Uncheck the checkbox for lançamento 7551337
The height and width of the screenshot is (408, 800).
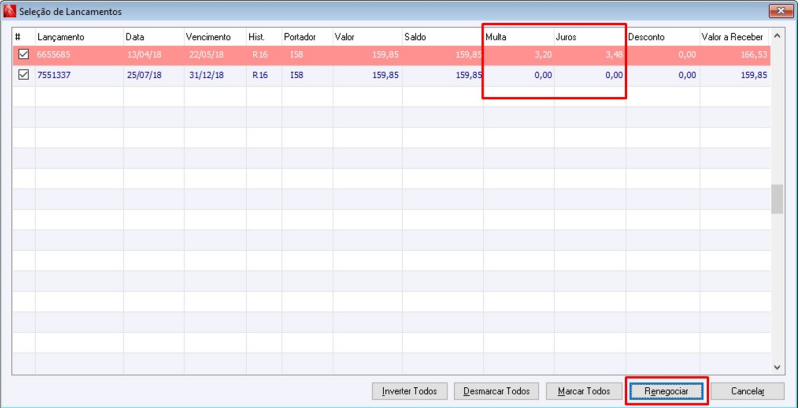click(x=23, y=75)
